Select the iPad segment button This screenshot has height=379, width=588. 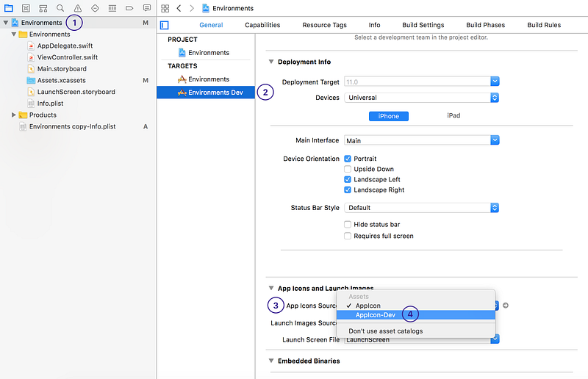(x=453, y=116)
